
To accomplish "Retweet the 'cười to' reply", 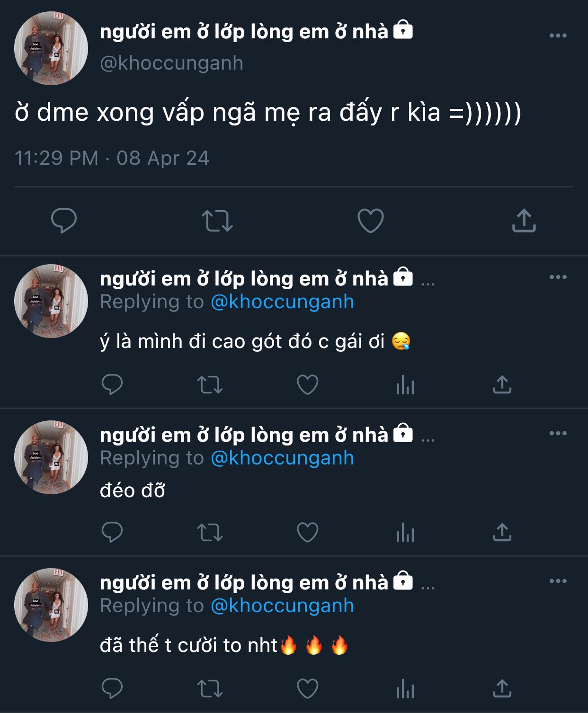I will click(x=210, y=688).
